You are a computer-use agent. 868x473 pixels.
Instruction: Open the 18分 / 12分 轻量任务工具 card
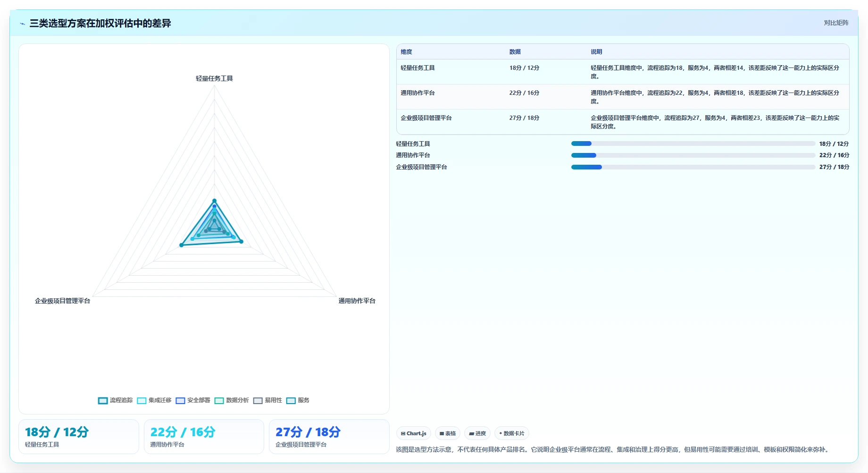tap(79, 437)
